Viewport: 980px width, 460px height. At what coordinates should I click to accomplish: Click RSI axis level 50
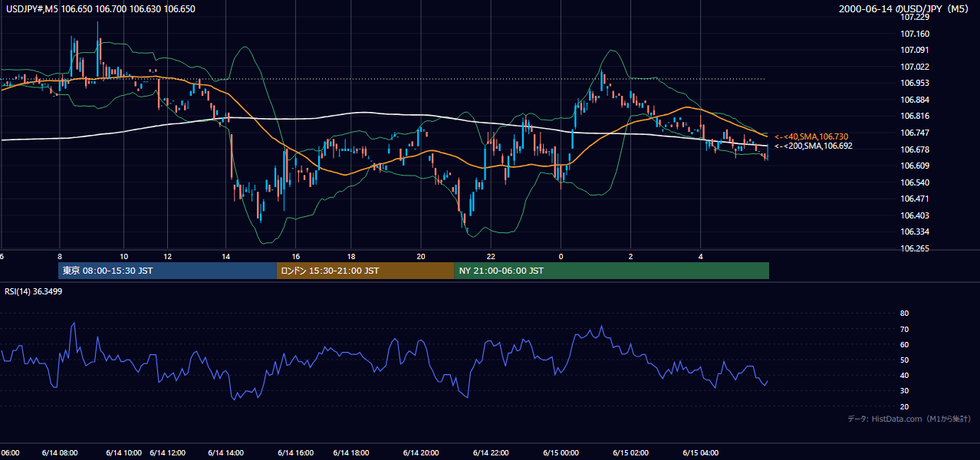904,360
